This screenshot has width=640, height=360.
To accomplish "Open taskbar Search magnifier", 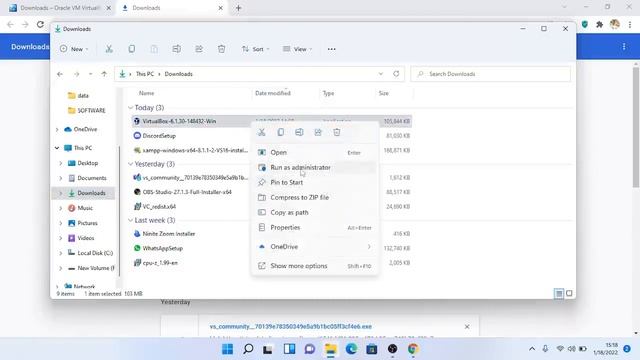I will click(248, 349).
